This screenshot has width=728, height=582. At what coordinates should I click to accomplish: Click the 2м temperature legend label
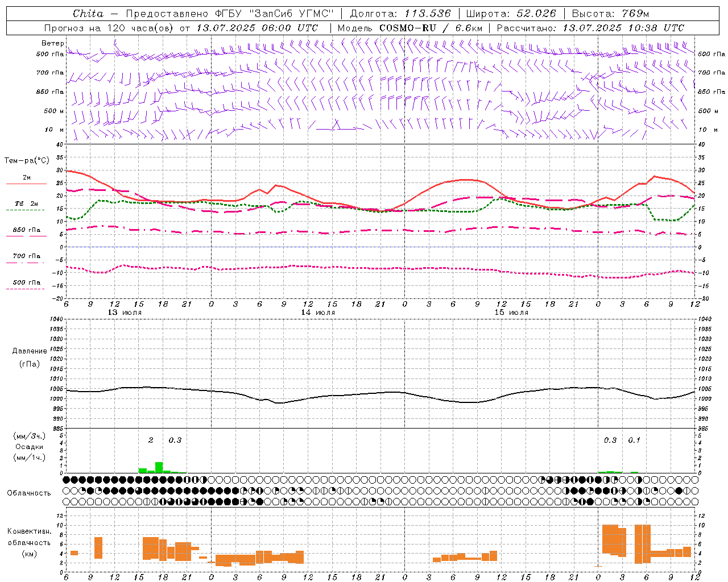[x=27, y=177]
